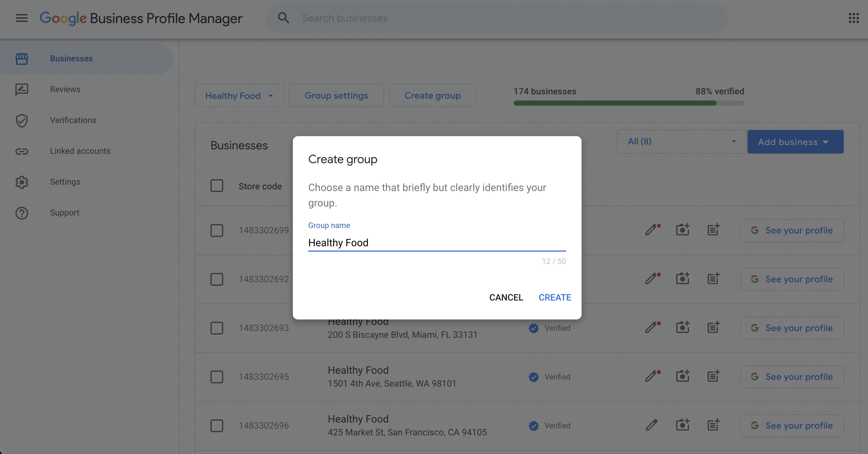Click CREATE to save the new group
Image resolution: width=868 pixels, height=454 pixels.
tap(555, 297)
